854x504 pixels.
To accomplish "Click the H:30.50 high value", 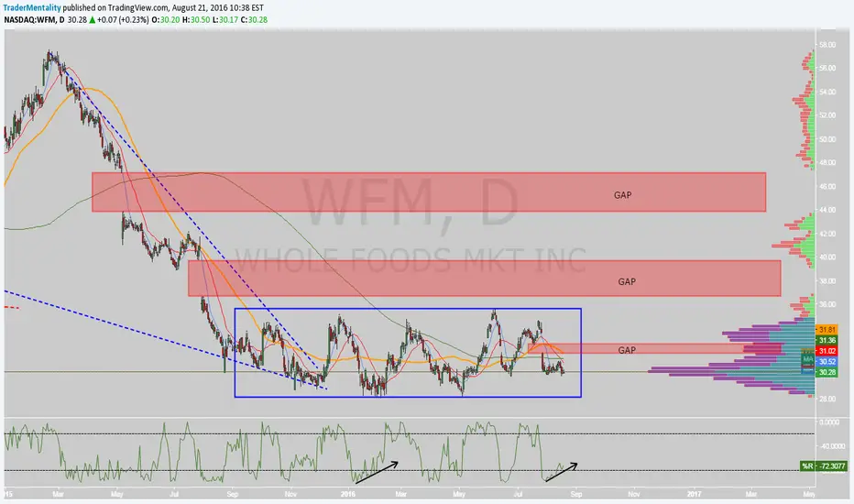I will click(195, 19).
